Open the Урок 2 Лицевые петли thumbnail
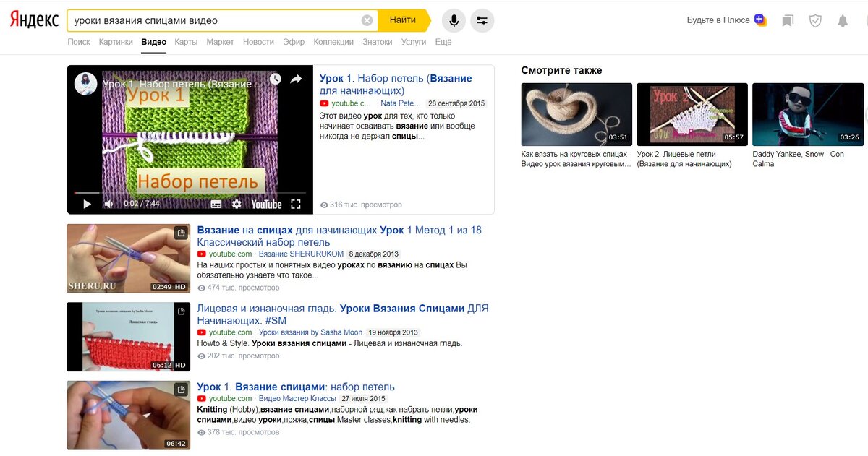 coord(692,114)
